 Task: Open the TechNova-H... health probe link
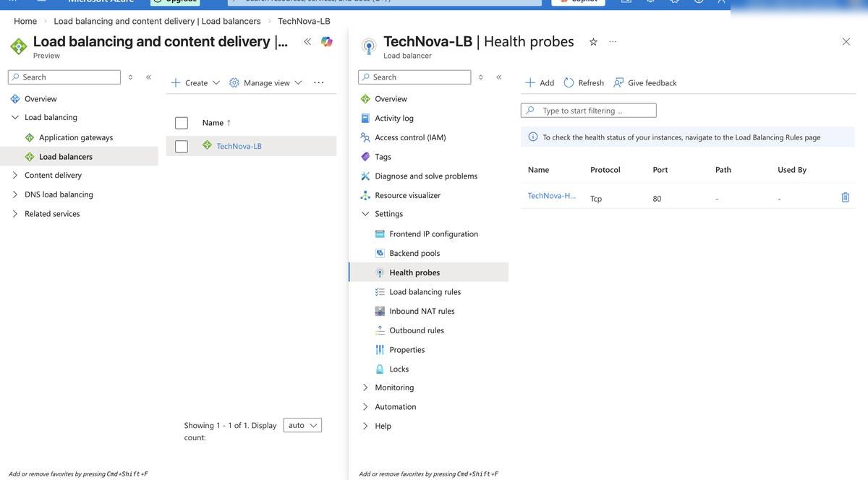point(552,195)
